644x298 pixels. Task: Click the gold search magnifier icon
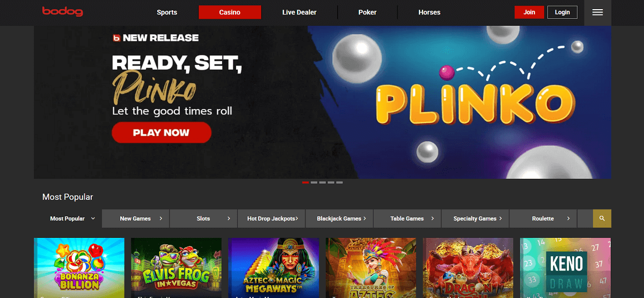point(602,219)
